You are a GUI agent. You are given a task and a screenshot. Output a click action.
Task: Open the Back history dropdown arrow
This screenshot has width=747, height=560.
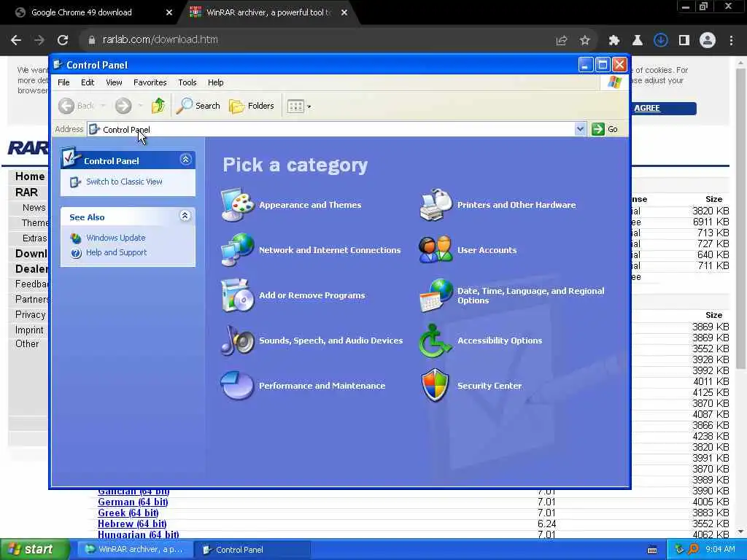103,106
